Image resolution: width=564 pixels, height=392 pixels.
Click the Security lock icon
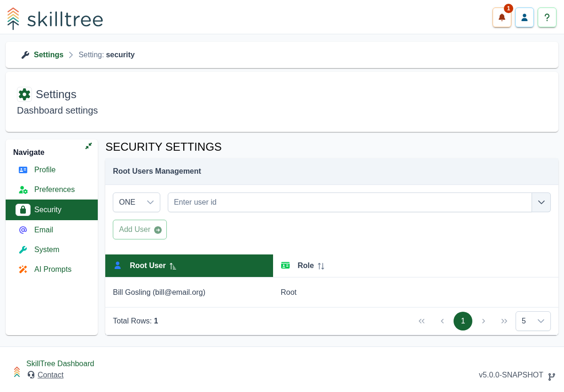point(23,210)
